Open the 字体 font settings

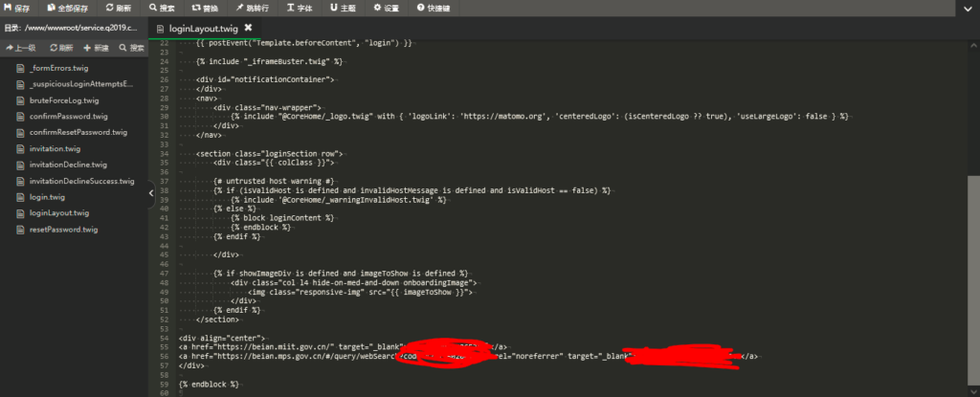pos(300,8)
